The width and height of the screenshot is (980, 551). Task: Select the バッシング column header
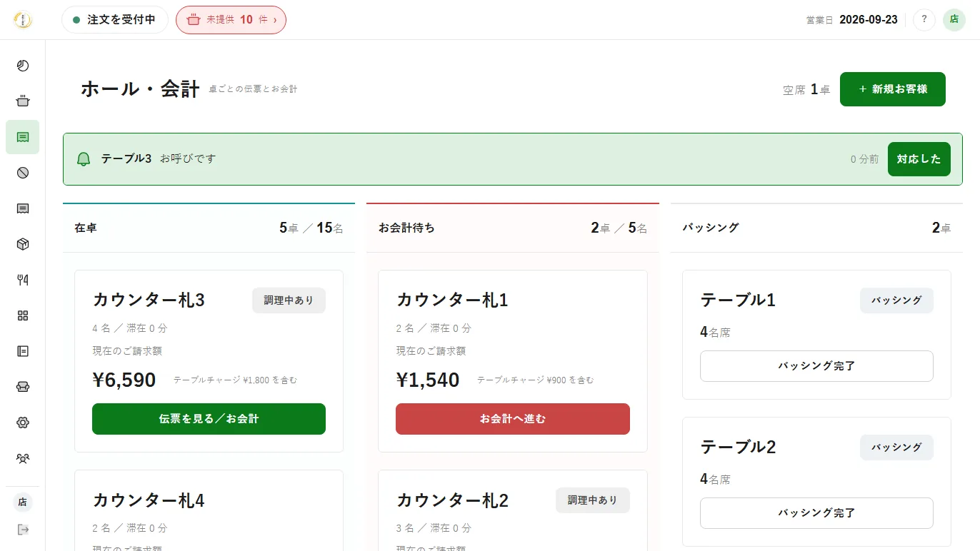coord(816,228)
